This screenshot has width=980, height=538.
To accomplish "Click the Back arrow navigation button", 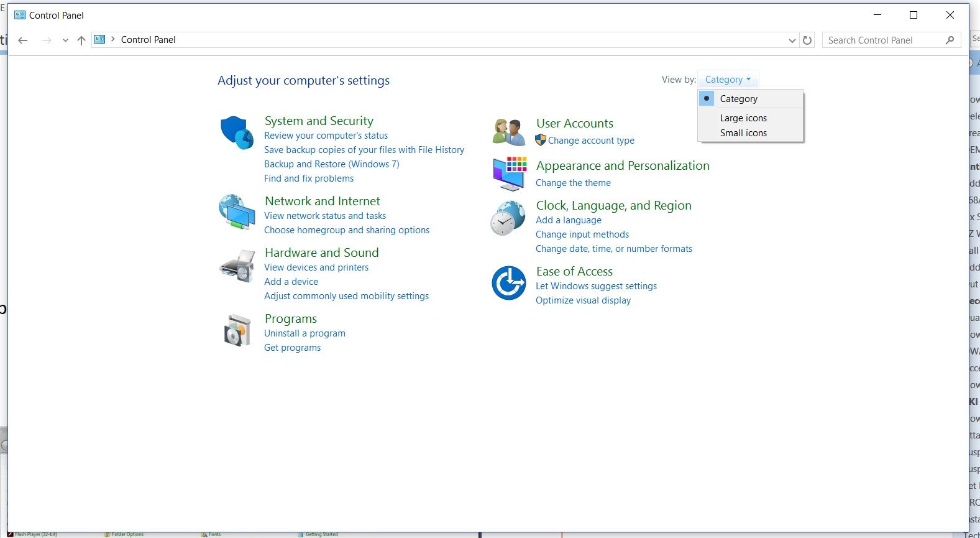I will tap(23, 40).
